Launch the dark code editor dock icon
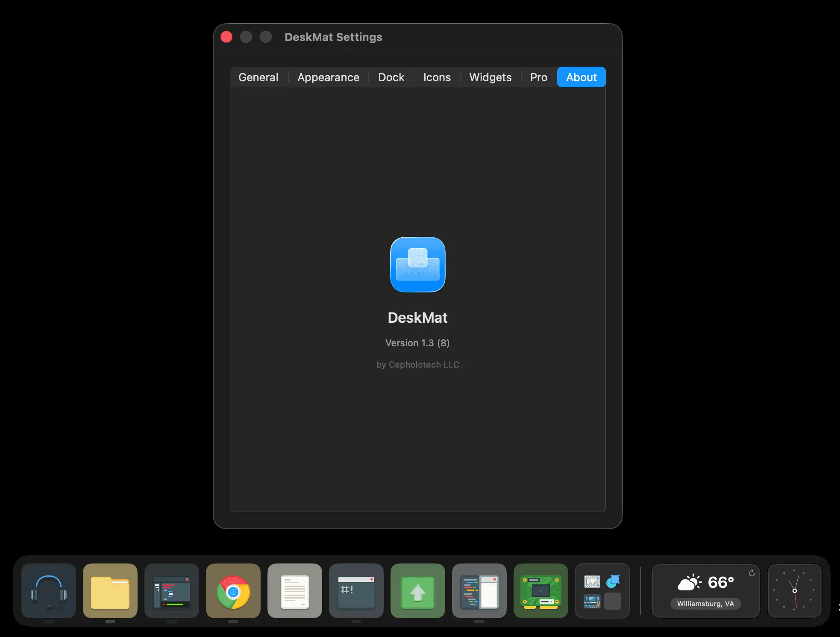This screenshot has width=840, height=637. [172, 590]
